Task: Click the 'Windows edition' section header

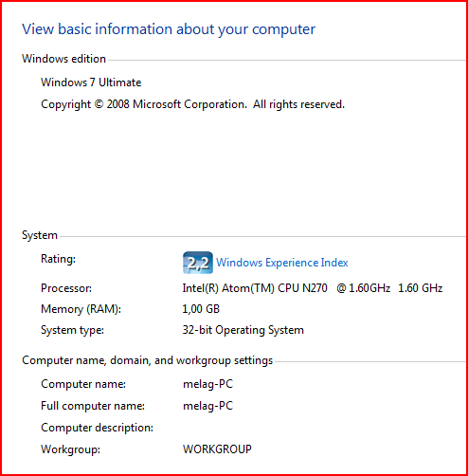Action: [63, 59]
